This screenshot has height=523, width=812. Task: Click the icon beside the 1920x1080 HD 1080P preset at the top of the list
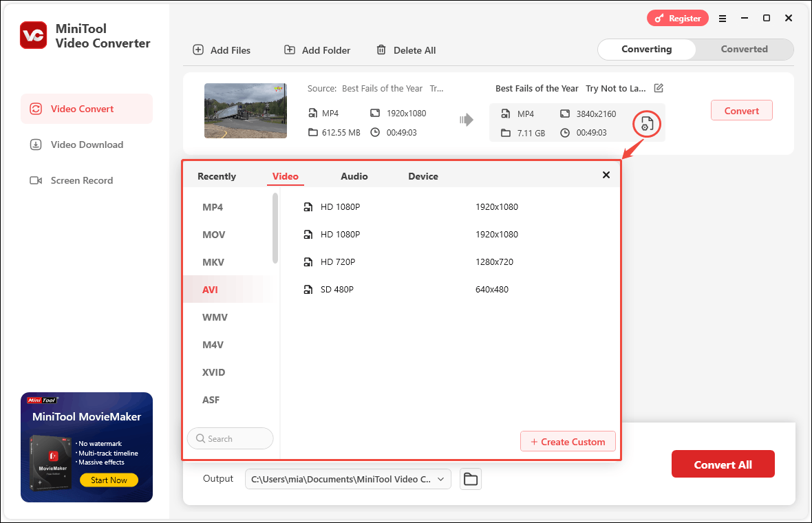click(308, 206)
